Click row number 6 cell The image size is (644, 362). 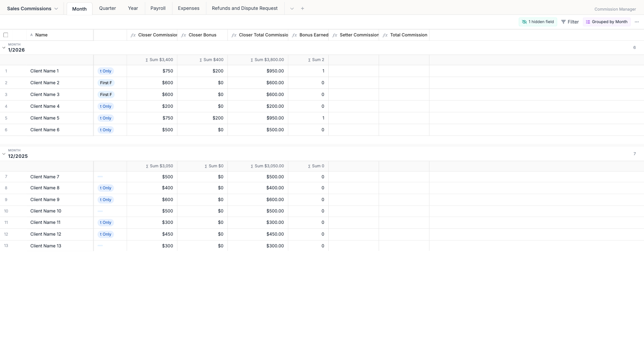6,130
